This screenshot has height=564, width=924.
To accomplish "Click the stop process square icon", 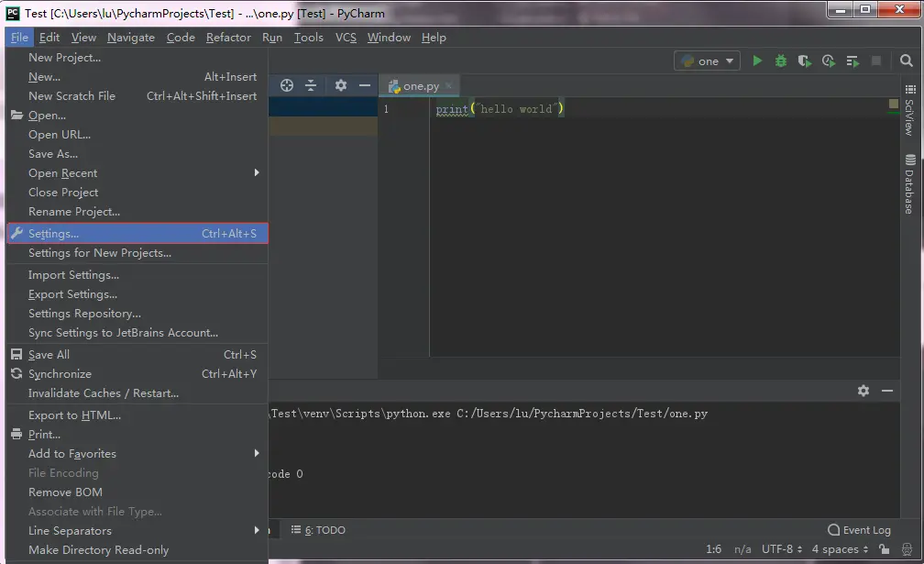I will (x=876, y=61).
